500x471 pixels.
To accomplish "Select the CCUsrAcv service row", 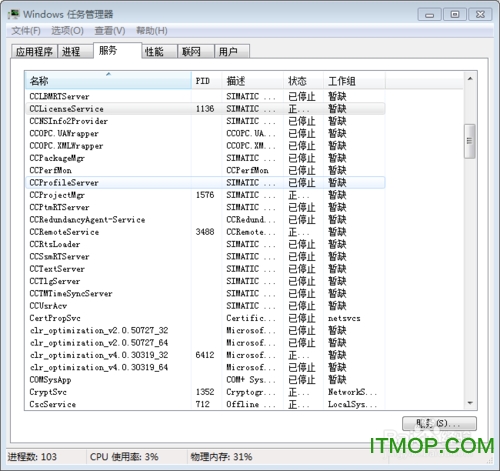I will pyautogui.click(x=205, y=306).
